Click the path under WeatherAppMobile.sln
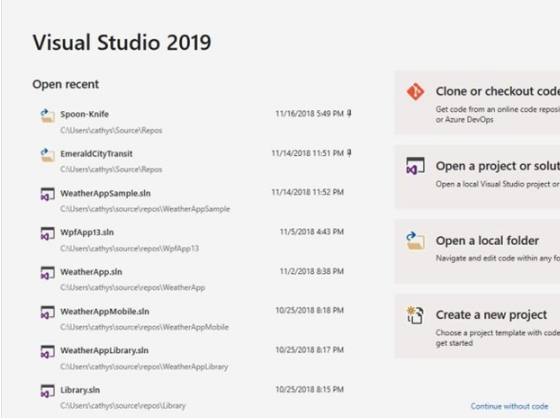The image size is (560, 418). point(144,327)
